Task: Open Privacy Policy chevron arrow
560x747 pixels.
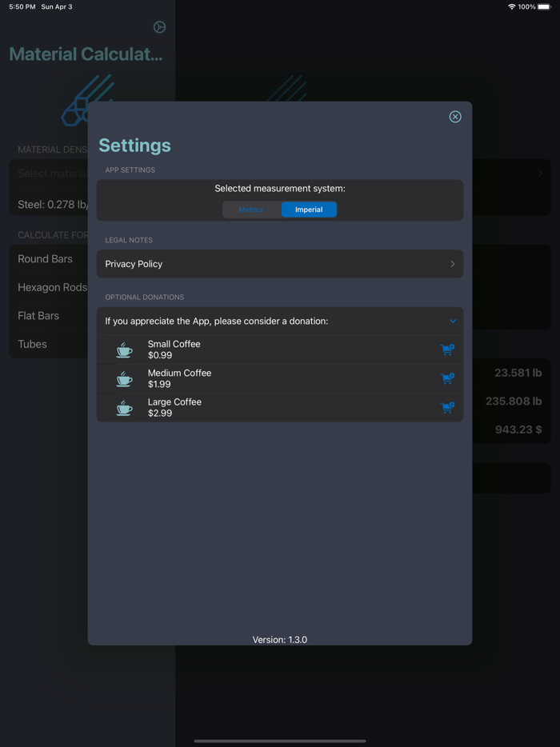Action: pyautogui.click(x=453, y=264)
